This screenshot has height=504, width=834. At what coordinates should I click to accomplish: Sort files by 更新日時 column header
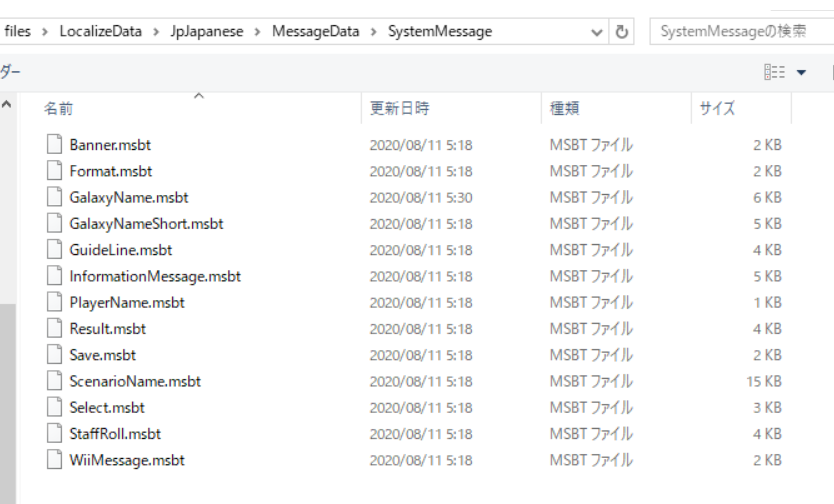coord(399,109)
